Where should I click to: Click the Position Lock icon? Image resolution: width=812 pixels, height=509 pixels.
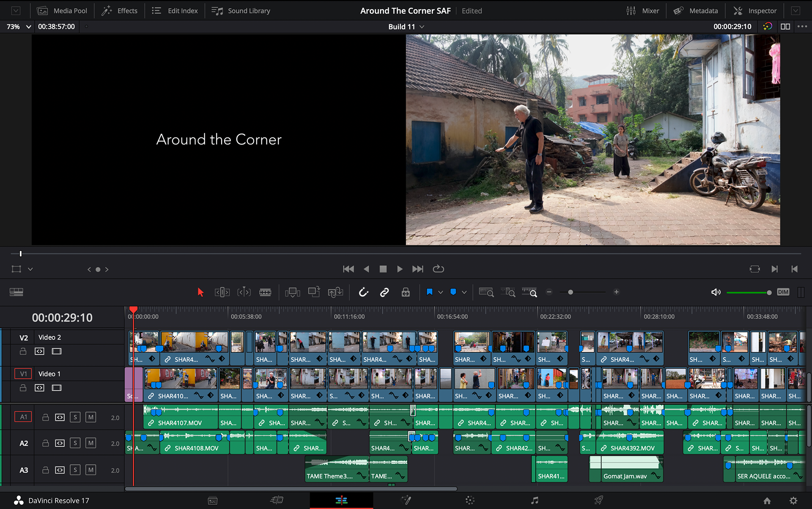[x=406, y=292]
